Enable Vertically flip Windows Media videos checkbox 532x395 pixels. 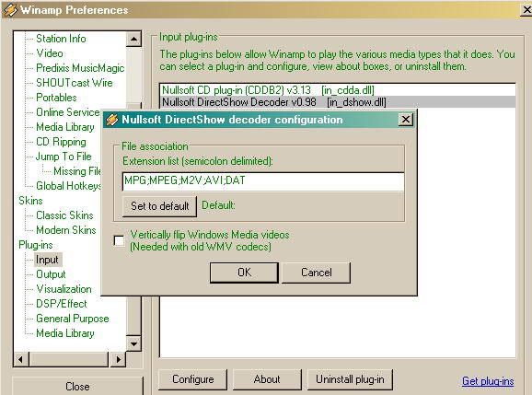pos(119,240)
